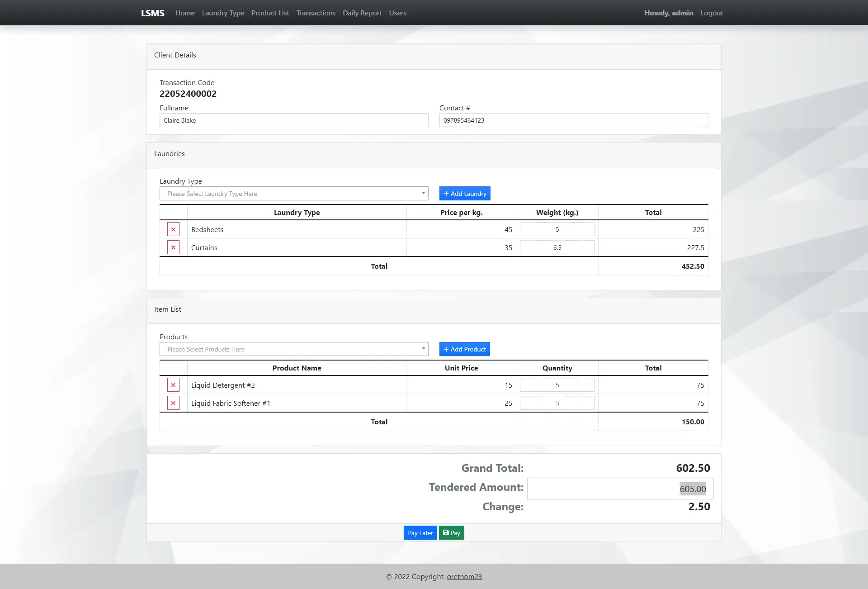Log out using the Logout link
Image resolution: width=868 pixels, height=589 pixels.
712,13
